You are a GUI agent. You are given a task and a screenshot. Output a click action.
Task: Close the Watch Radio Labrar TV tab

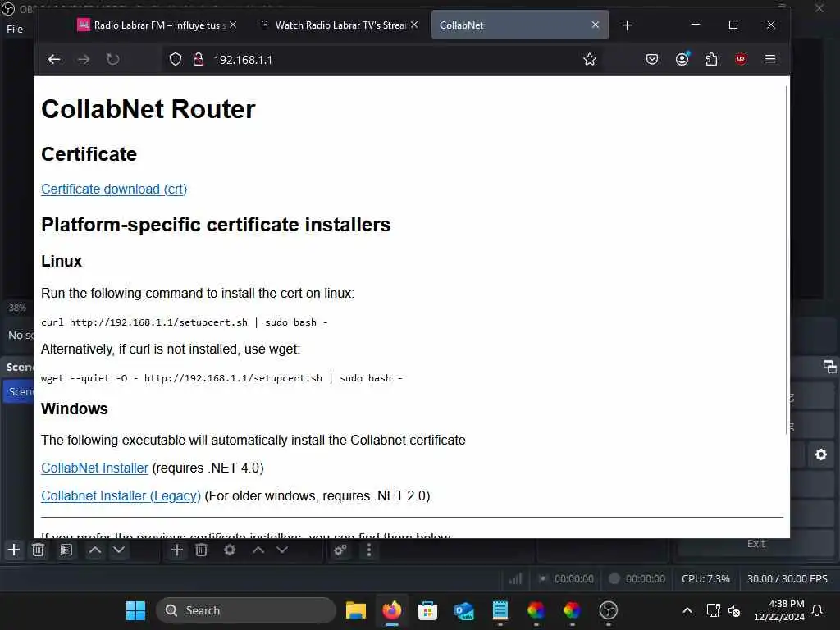coord(414,25)
